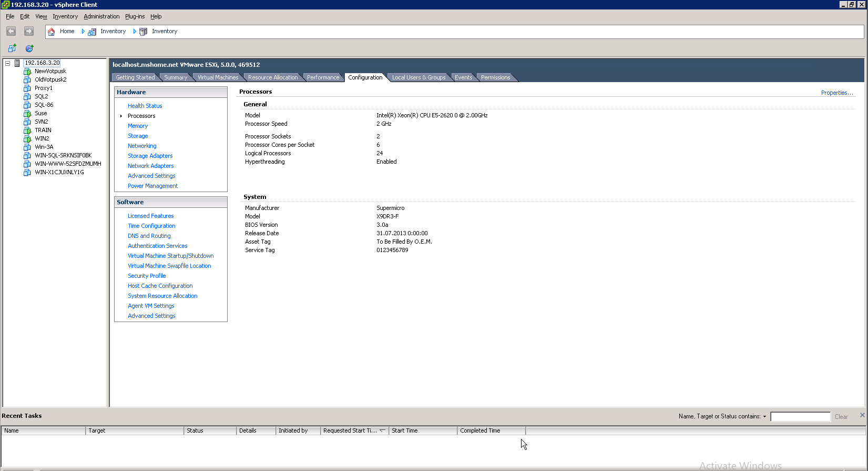Screen dimensions: 868x471
Task: Switch to the Getting Started tab
Action: [x=135, y=77]
